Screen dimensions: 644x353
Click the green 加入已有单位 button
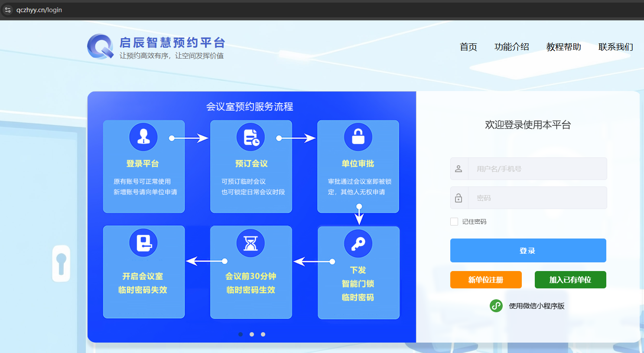coord(570,280)
